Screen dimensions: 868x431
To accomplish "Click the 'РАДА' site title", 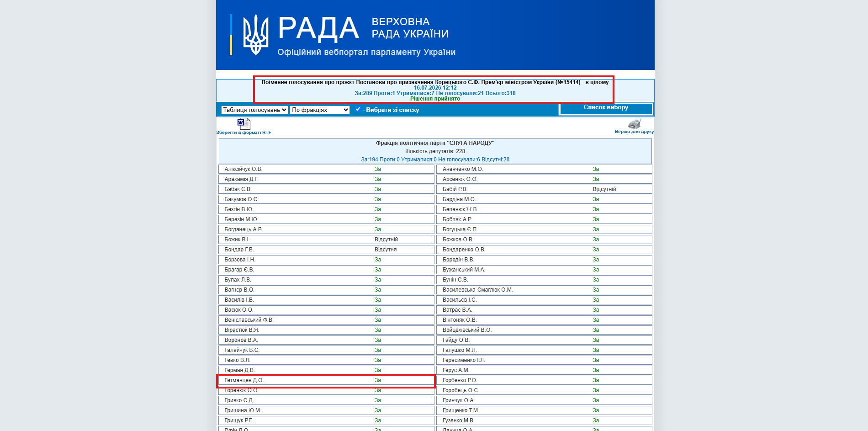I will (x=318, y=28).
